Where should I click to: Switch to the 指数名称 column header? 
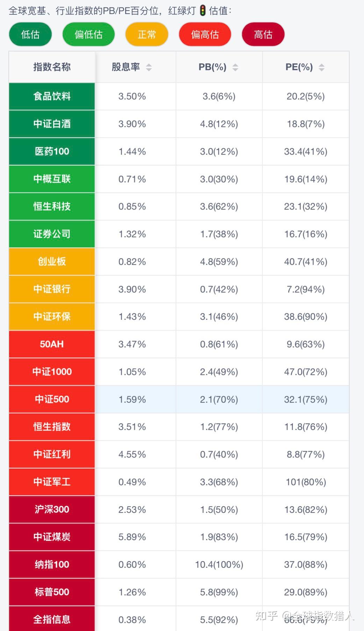pyautogui.click(x=52, y=67)
